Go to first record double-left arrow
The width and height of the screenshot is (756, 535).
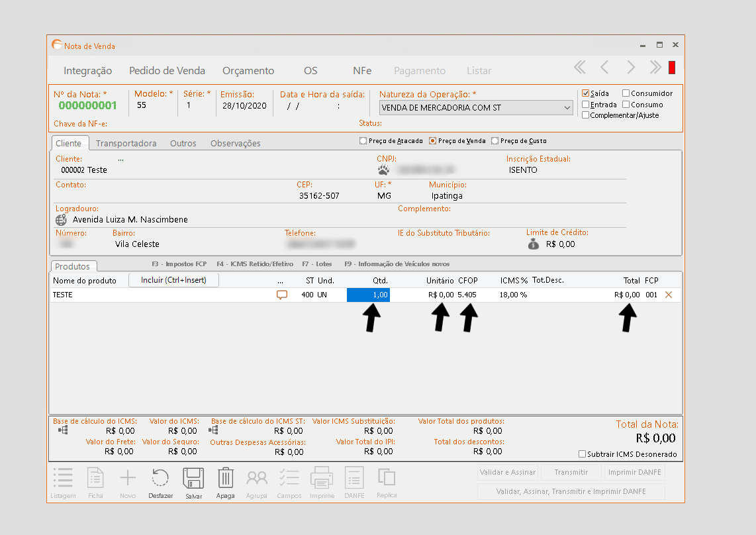tap(580, 67)
